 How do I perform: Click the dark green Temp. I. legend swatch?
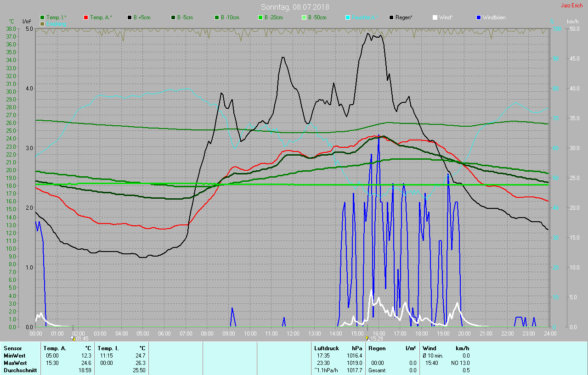[43, 17]
